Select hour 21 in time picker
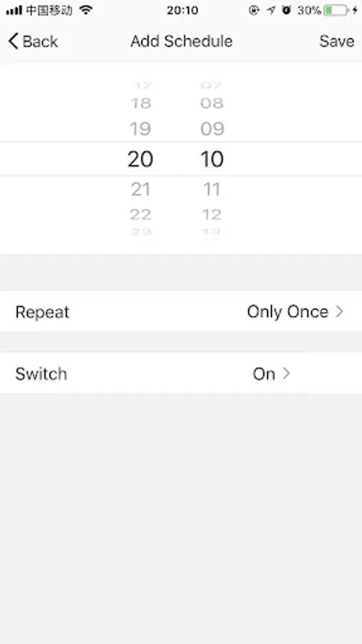 141,190
